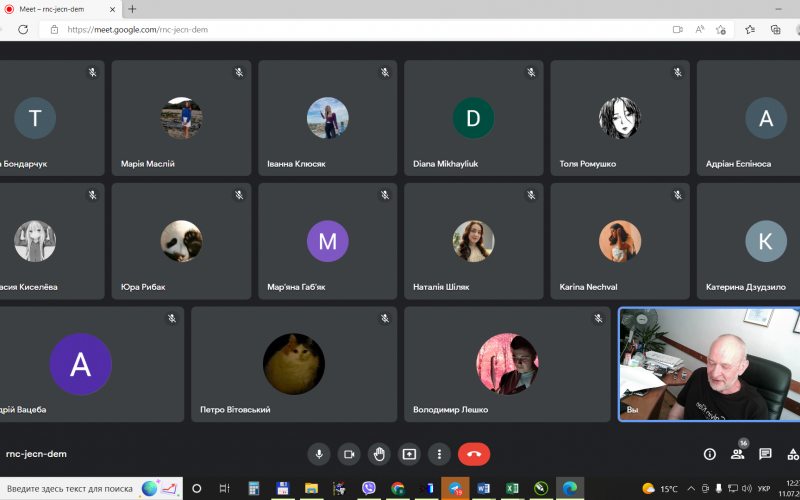This screenshot has height=500, width=800.
Task: Click the УКР keyboard language indicator
Action: [764, 488]
